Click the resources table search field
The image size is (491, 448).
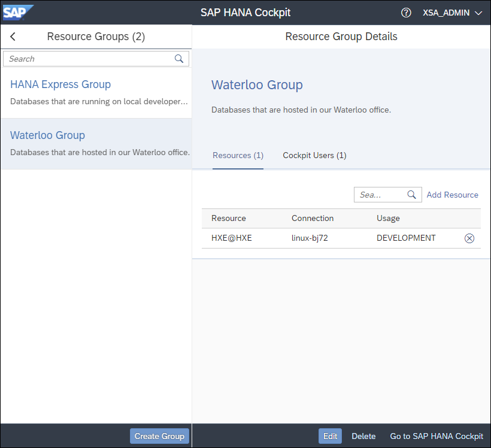(x=387, y=195)
